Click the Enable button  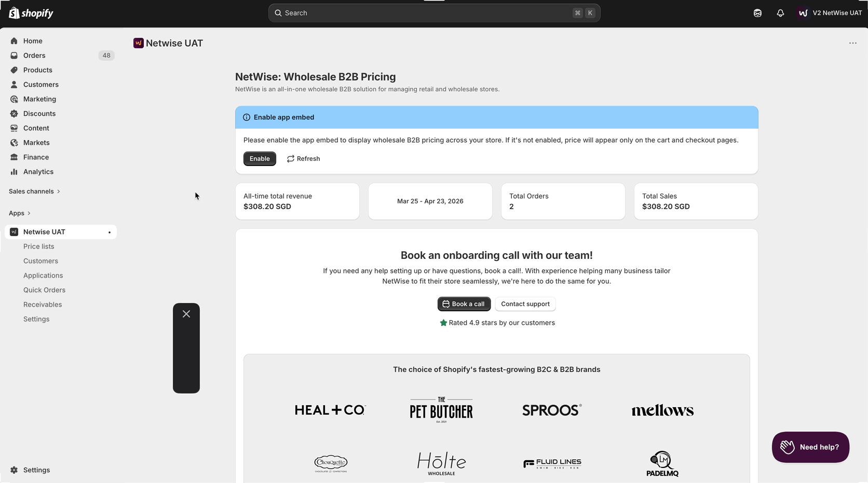pos(260,159)
